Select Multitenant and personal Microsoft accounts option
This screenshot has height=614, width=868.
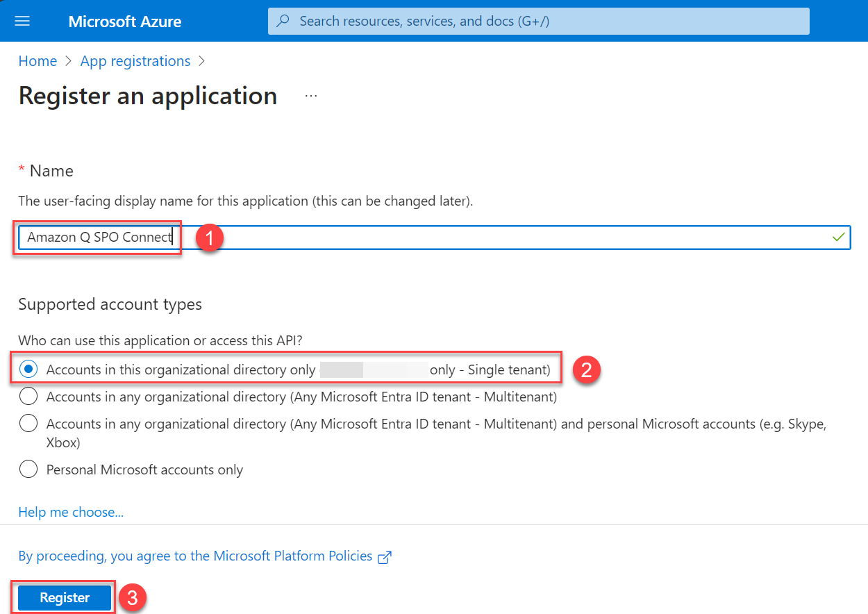point(28,424)
